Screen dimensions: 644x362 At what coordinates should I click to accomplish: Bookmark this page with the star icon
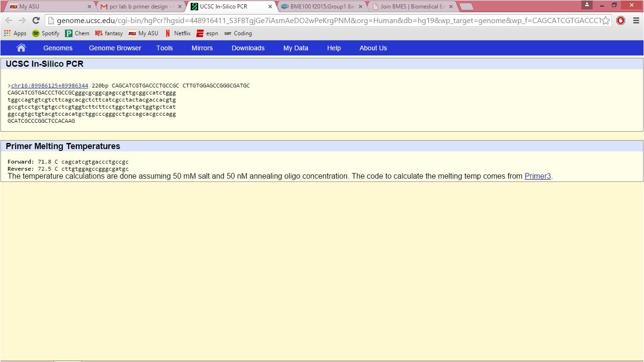coord(605,21)
